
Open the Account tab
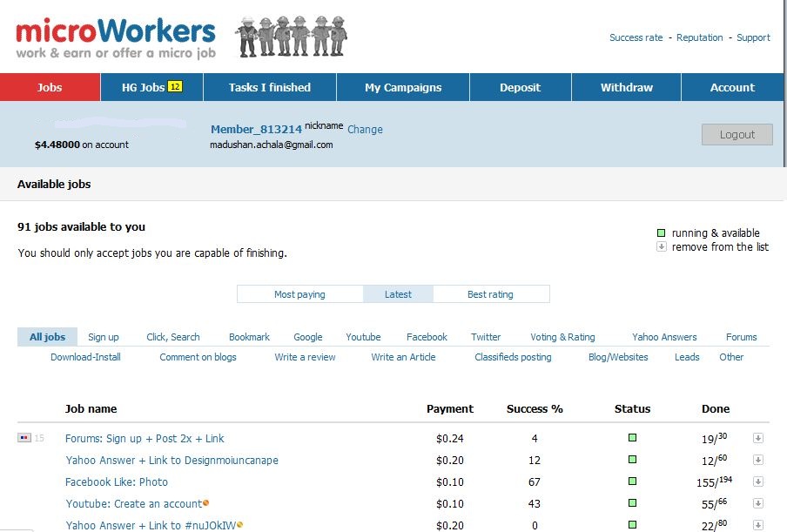(733, 87)
